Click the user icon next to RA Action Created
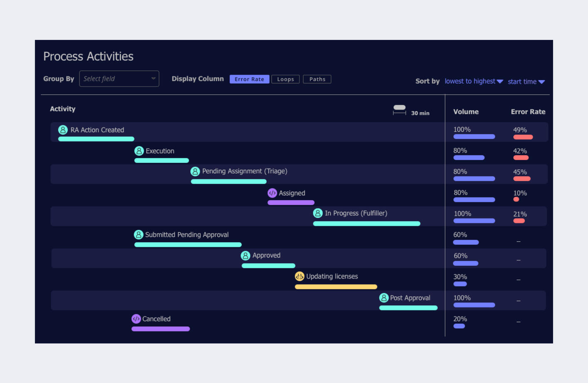588x383 pixels. click(63, 130)
